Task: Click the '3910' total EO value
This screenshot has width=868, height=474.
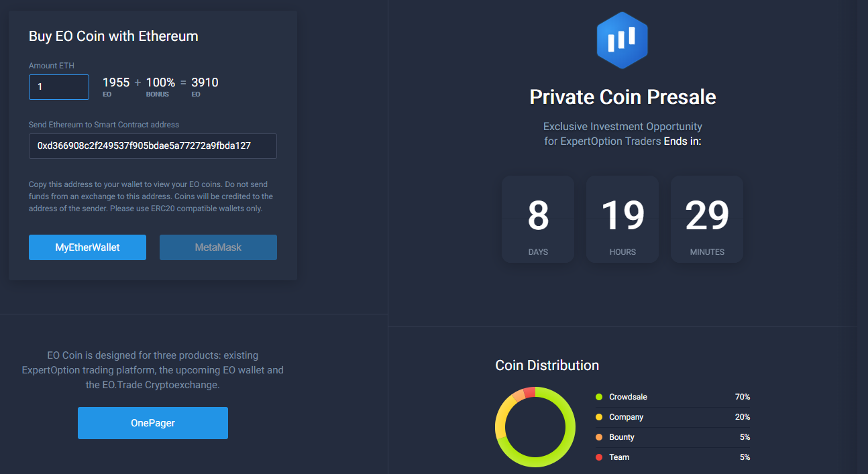Action: click(x=205, y=82)
